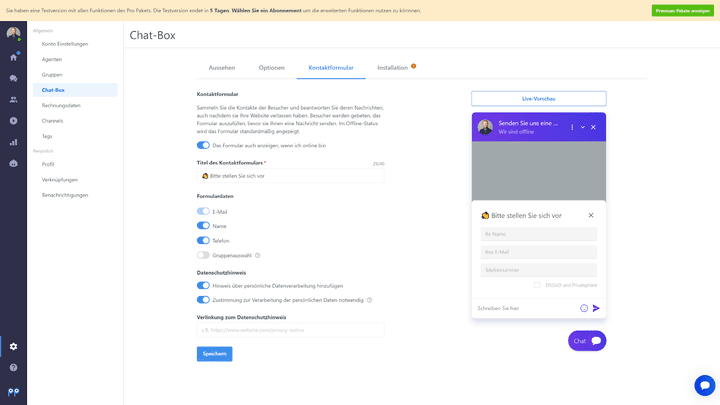Viewport: 720px width, 405px height.
Task: Click the info icon next to Zustimmung option
Action: point(369,300)
